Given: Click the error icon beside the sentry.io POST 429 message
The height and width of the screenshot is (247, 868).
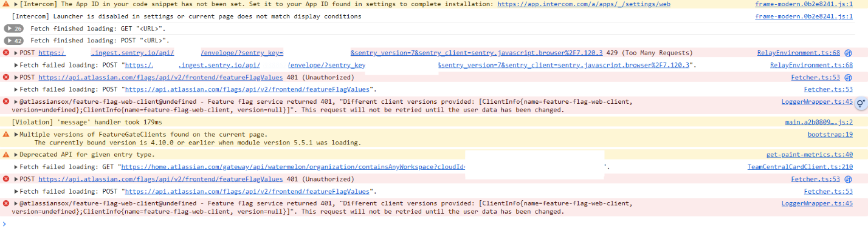Looking at the screenshot, I should coord(6,53).
